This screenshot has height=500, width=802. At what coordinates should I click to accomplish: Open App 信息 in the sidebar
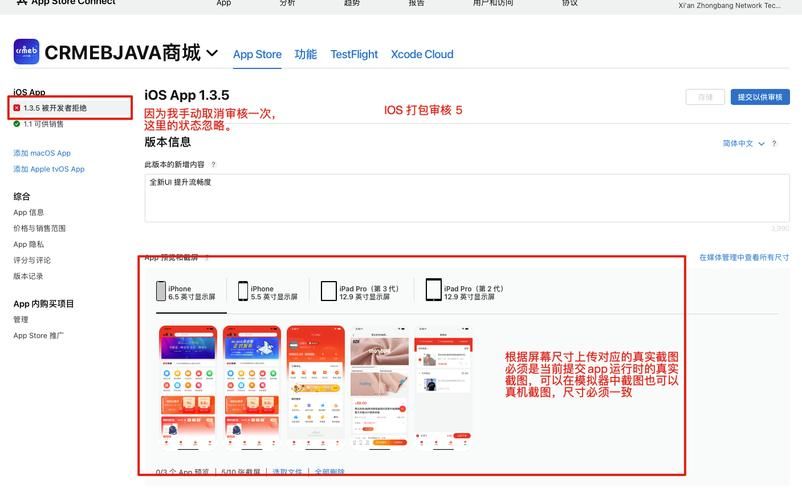pyautogui.click(x=29, y=212)
